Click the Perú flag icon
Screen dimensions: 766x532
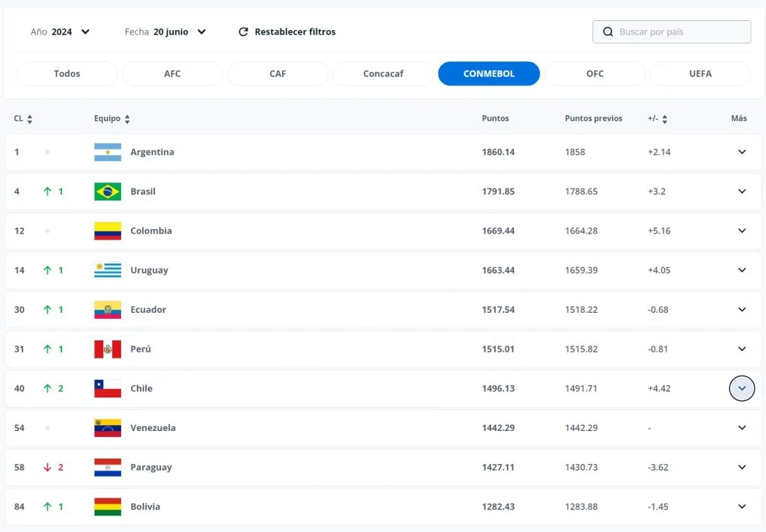tap(108, 349)
